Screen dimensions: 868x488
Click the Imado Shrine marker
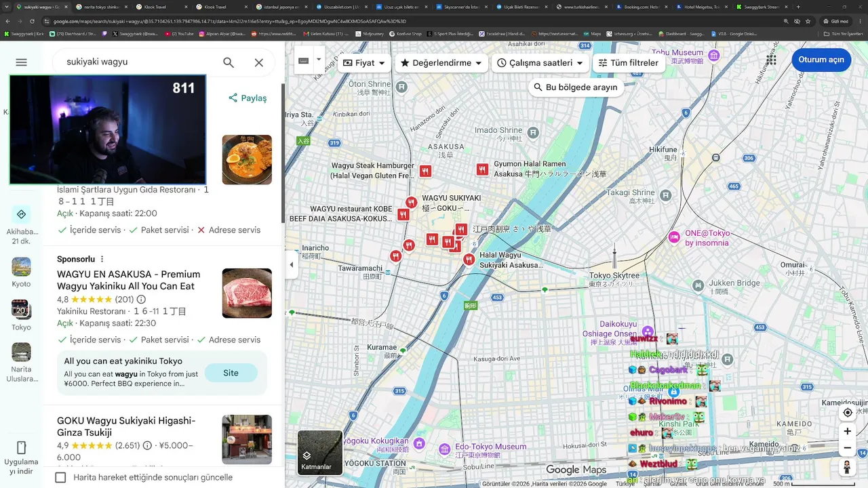[x=533, y=132]
